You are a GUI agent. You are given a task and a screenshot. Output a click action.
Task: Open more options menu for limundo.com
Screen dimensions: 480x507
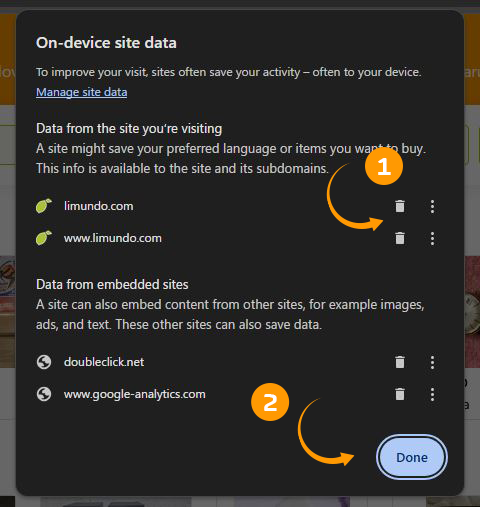tap(432, 207)
